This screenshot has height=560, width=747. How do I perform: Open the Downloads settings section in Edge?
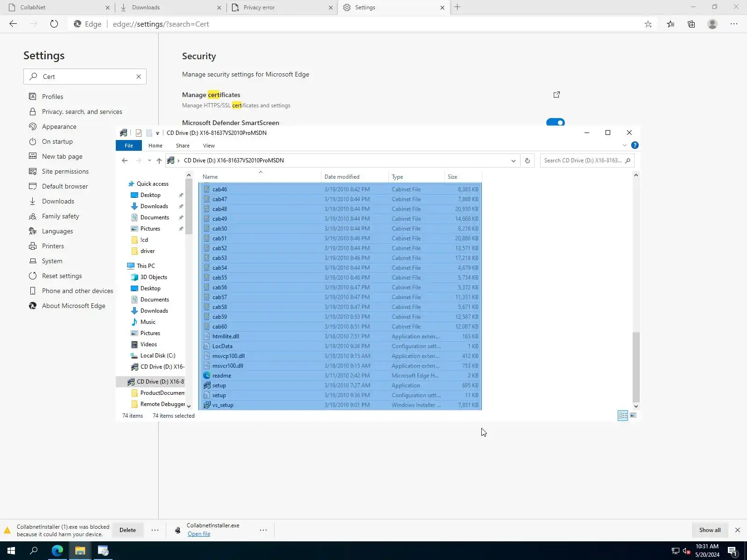[58, 201]
